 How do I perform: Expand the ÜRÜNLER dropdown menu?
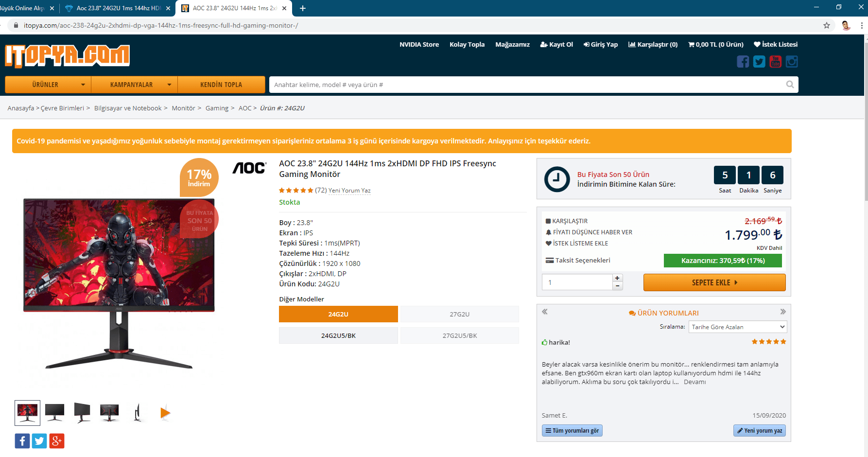click(x=48, y=85)
